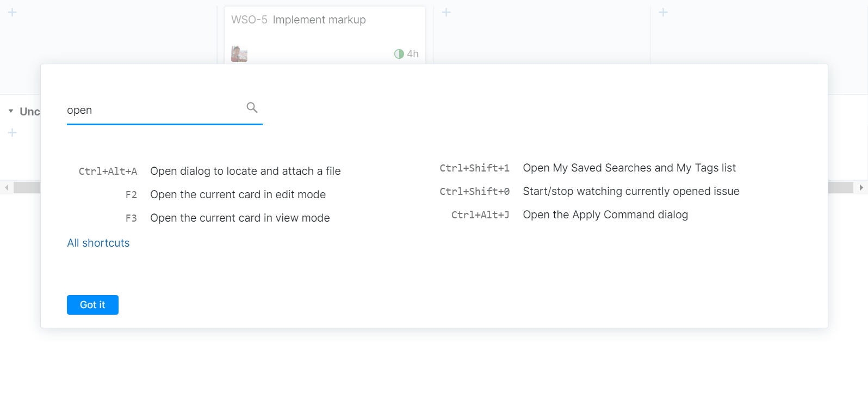The image size is (868, 398).
Task: Click the horizontal scrollbar's left arrow
Action: coord(7,187)
